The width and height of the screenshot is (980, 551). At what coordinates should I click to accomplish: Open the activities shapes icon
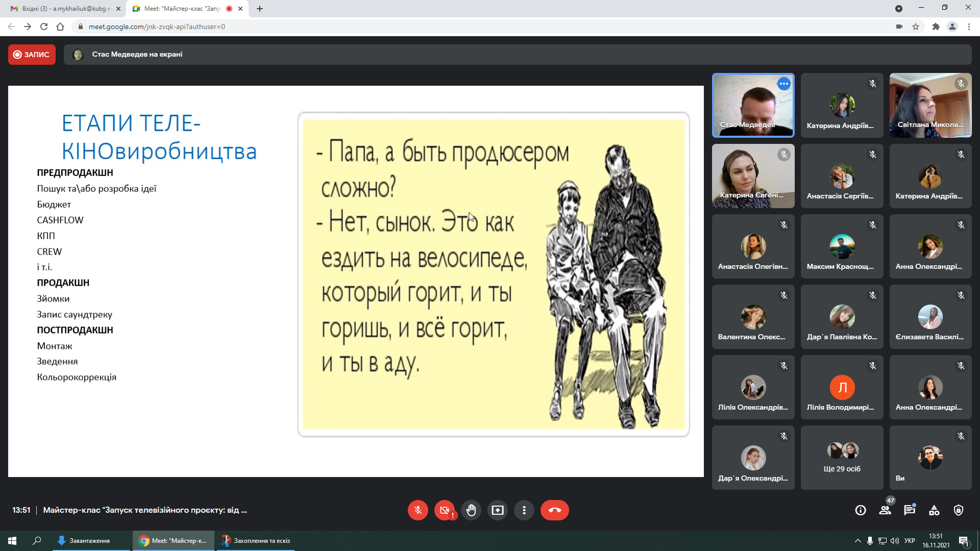(x=934, y=510)
